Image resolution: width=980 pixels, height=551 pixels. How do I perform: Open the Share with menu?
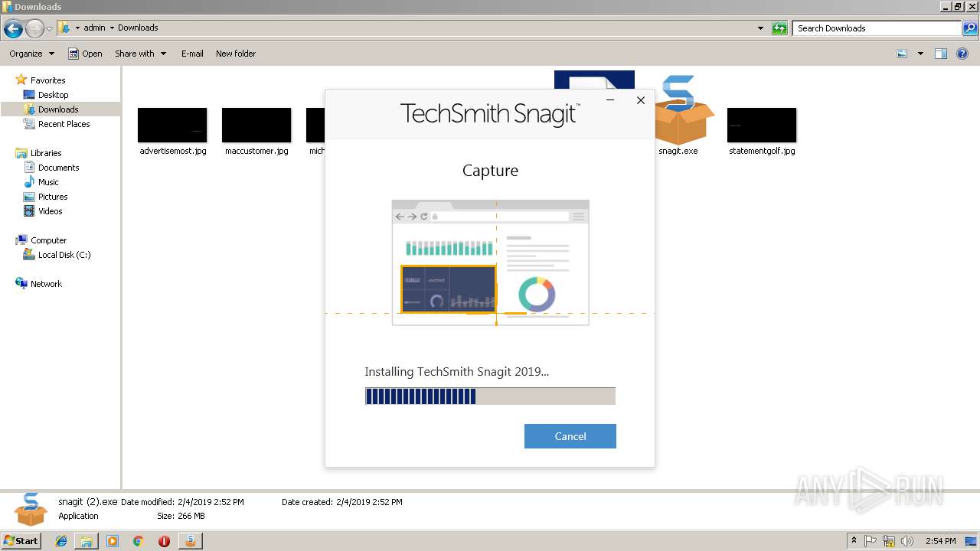click(x=140, y=54)
